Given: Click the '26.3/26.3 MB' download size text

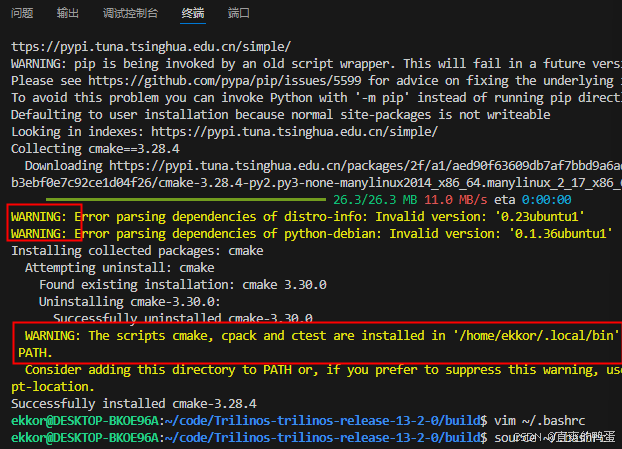Looking at the screenshot, I should coord(375,200).
